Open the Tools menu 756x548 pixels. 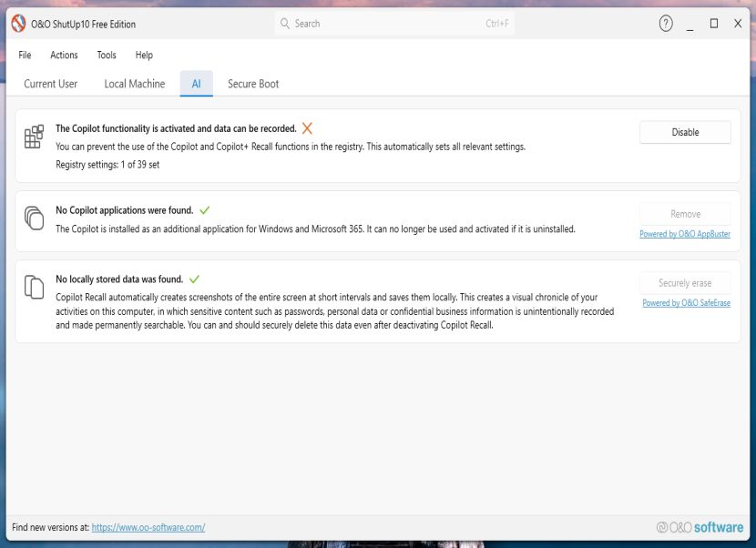coord(107,55)
